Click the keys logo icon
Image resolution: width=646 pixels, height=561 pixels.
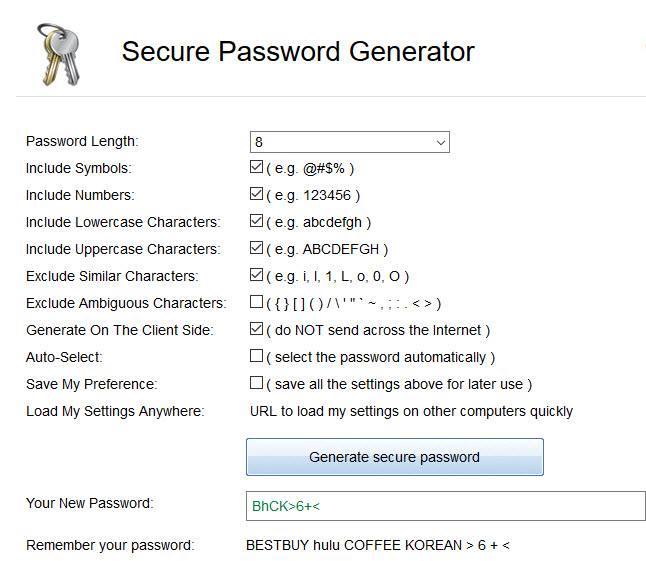[59, 54]
